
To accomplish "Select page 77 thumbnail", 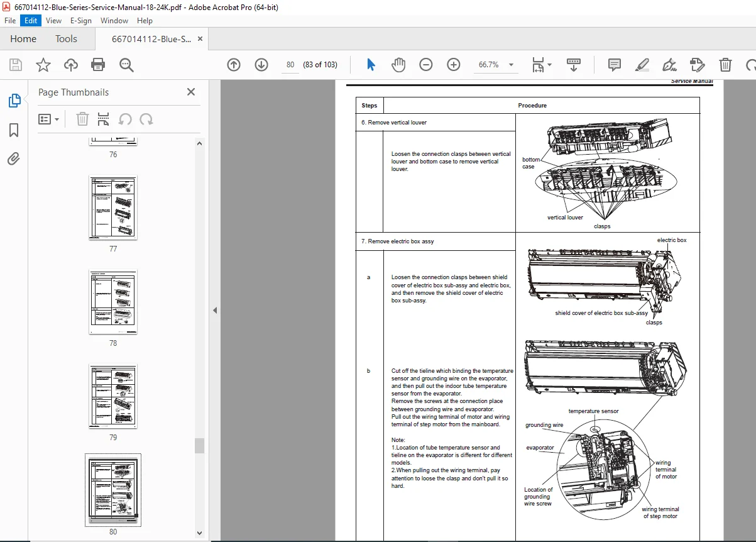I will tap(113, 207).
